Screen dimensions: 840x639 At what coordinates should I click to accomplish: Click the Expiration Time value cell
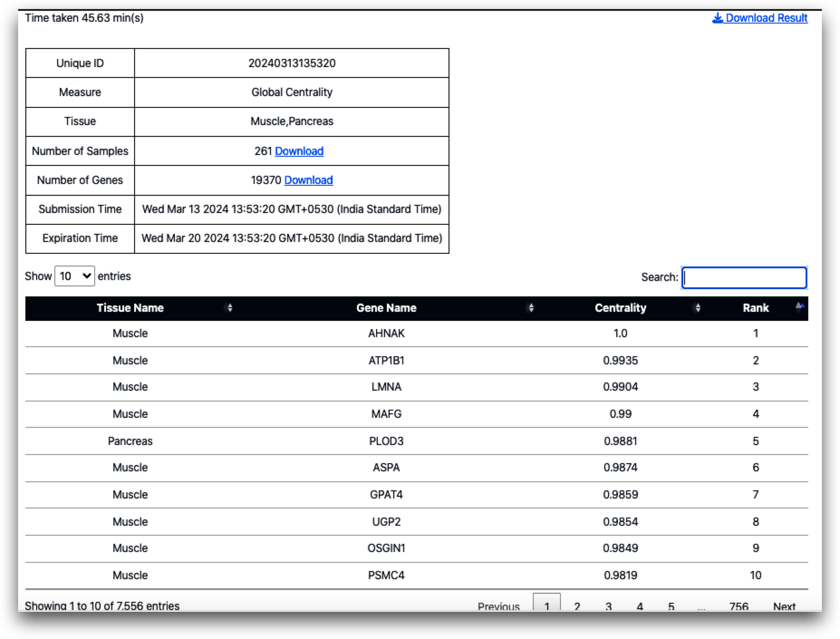pos(292,238)
